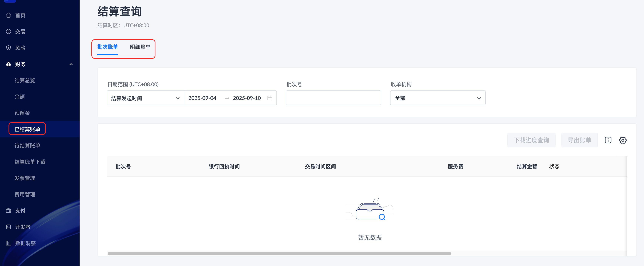Screen dimensions: 644x266
Task: Click the horizontal table scrollbar
Action: tap(279, 253)
